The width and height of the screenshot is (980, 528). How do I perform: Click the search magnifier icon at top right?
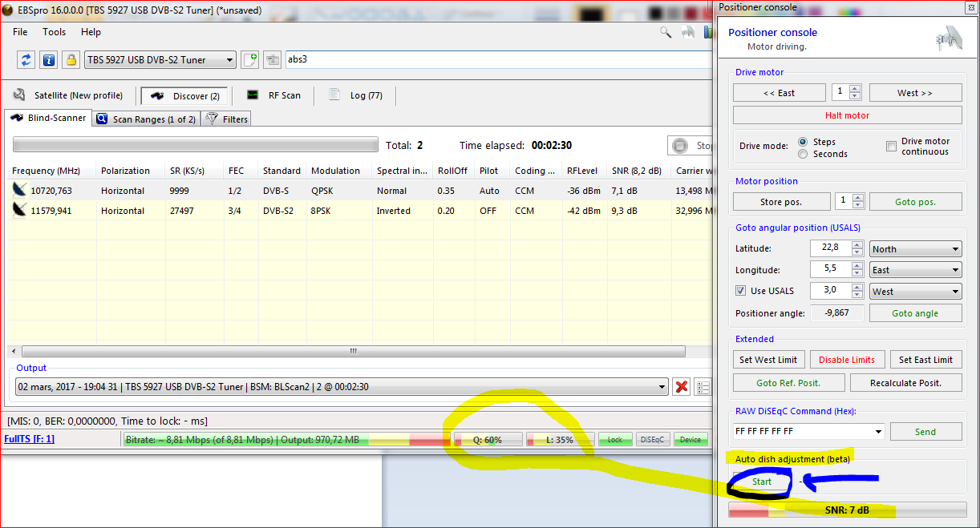click(666, 32)
